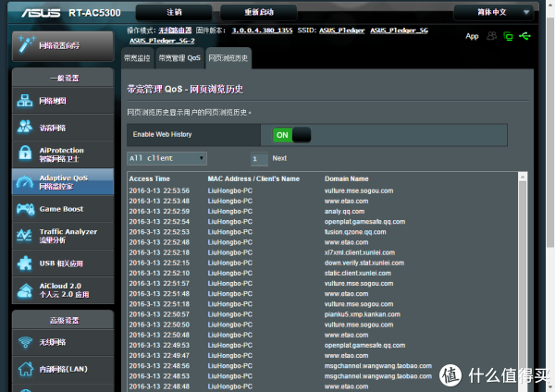Click the 重新启动 reboot button
The height and width of the screenshot is (392, 555).
coord(259,12)
